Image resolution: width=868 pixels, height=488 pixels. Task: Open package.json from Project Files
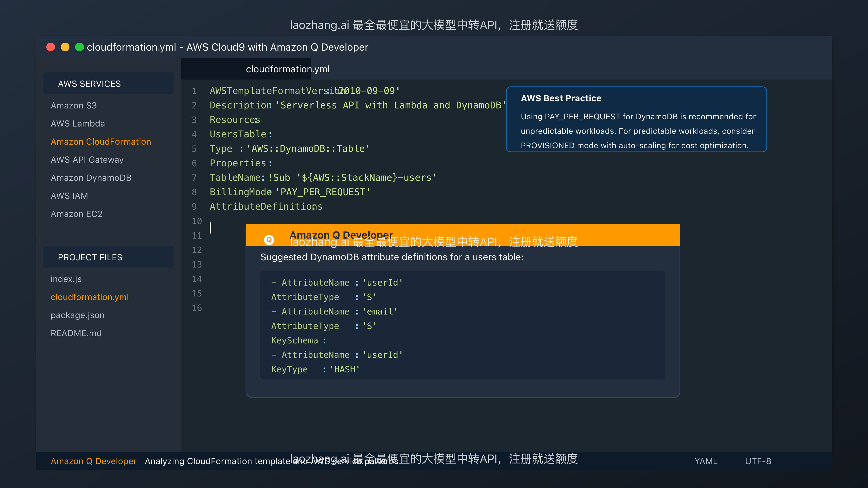click(77, 315)
